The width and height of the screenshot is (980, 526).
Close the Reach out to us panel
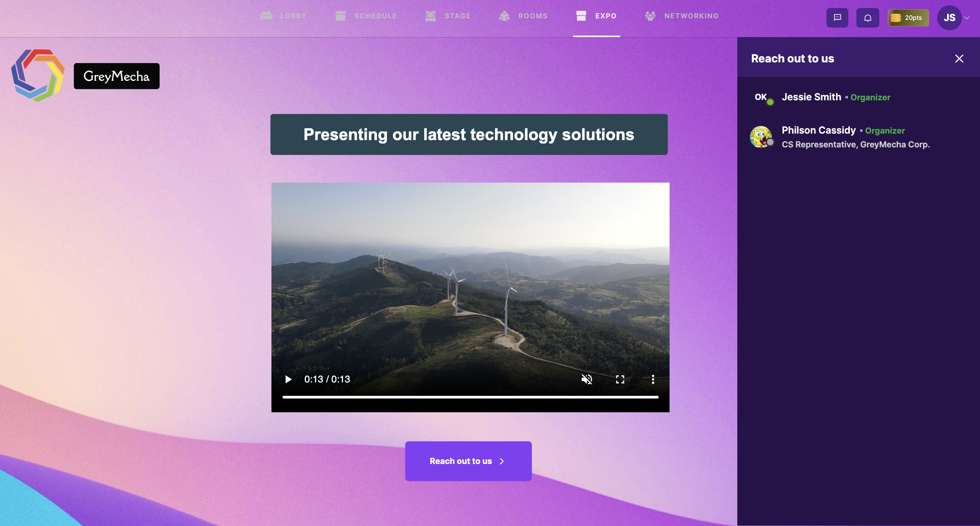pos(959,59)
